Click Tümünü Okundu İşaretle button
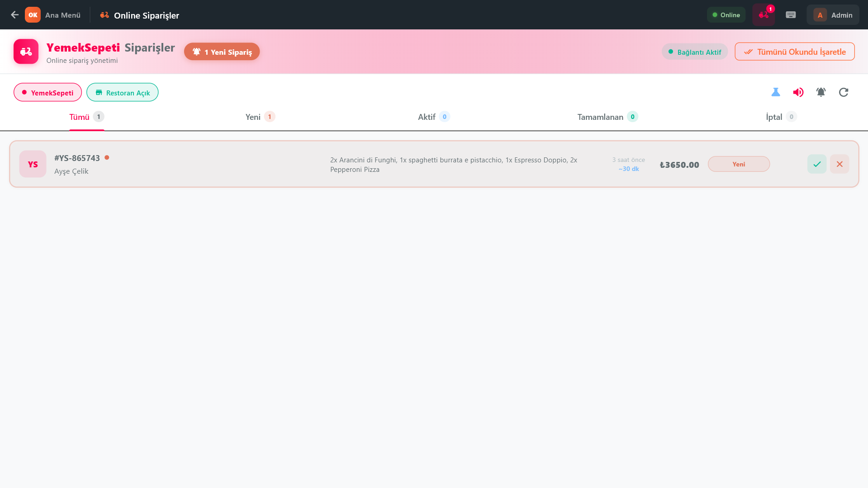868x488 pixels. 794,51
